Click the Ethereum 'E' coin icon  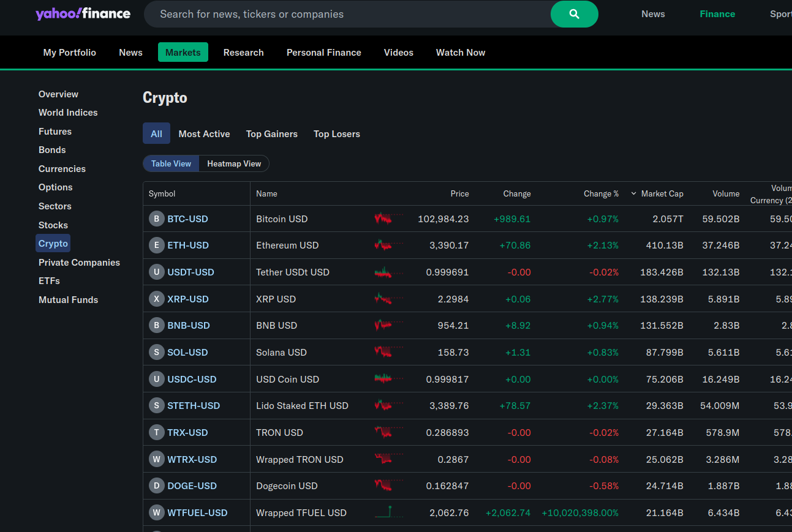156,245
